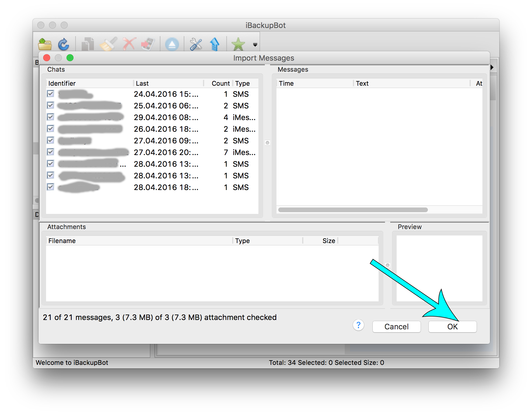Click 'Welcome to iBackupBot' in the status bar
Viewport: 532px width, 415px height.
click(72, 363)
